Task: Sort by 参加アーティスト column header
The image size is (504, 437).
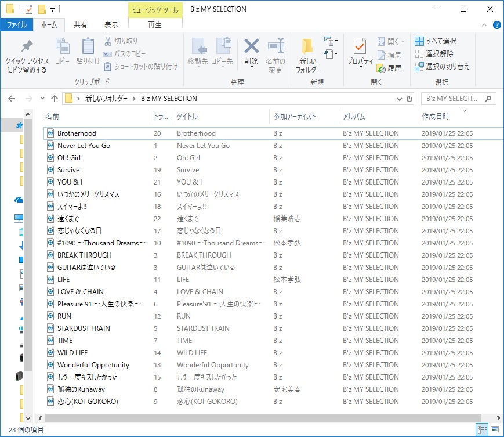Action: tap(304, 117)
